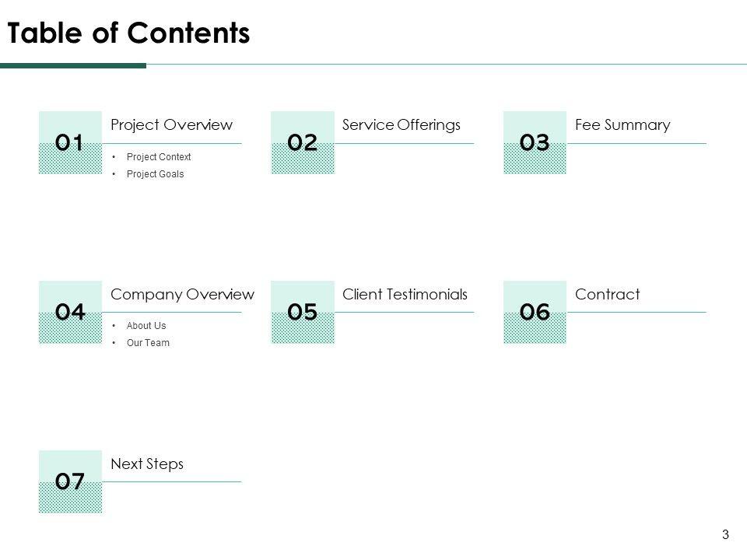
Task: Click the 07 section number box
Action: click(70, 481)
